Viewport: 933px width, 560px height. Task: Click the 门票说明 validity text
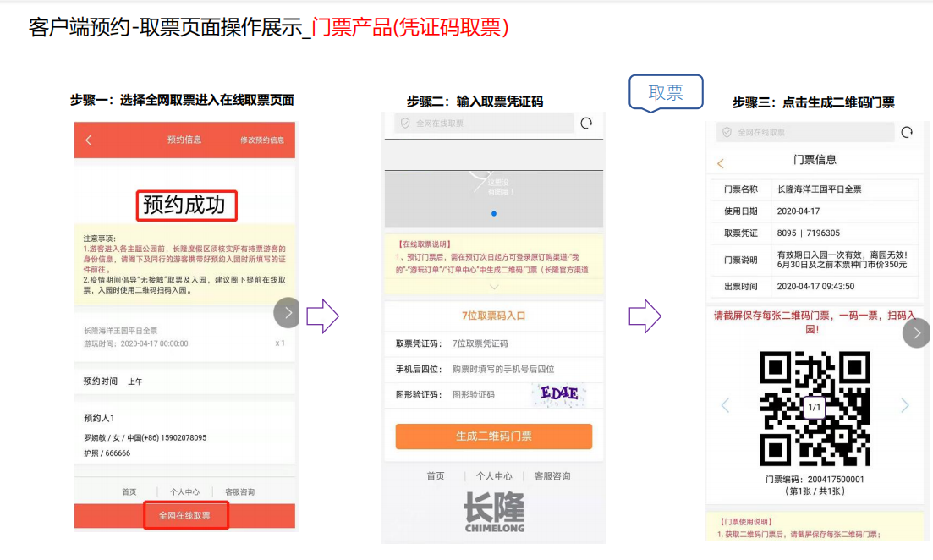(x=842, y=260)
